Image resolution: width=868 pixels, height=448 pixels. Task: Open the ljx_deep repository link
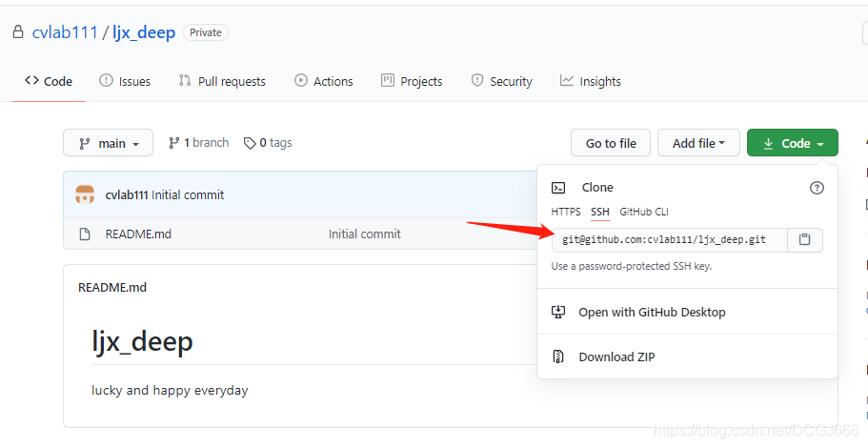[144, 32]
